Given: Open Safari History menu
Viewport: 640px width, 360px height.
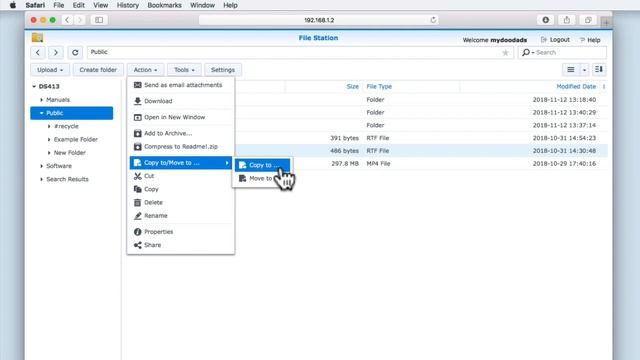Looking at the screenshot, I should 128,5.
